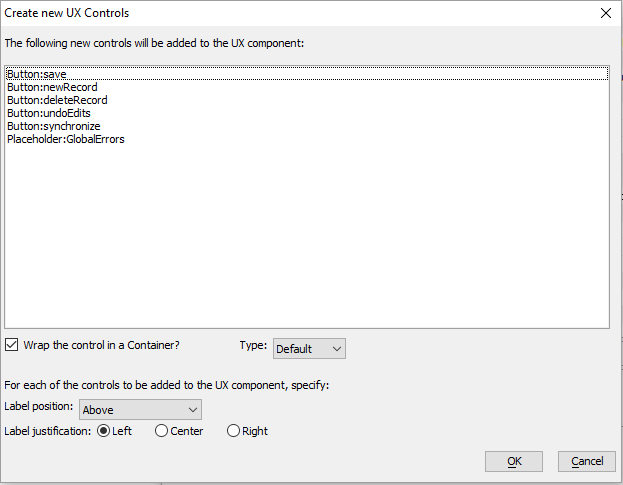Viewport: 623px width, 485px height.
Task: Open the container Type dropdown showing Default
Action: point(309,349)
